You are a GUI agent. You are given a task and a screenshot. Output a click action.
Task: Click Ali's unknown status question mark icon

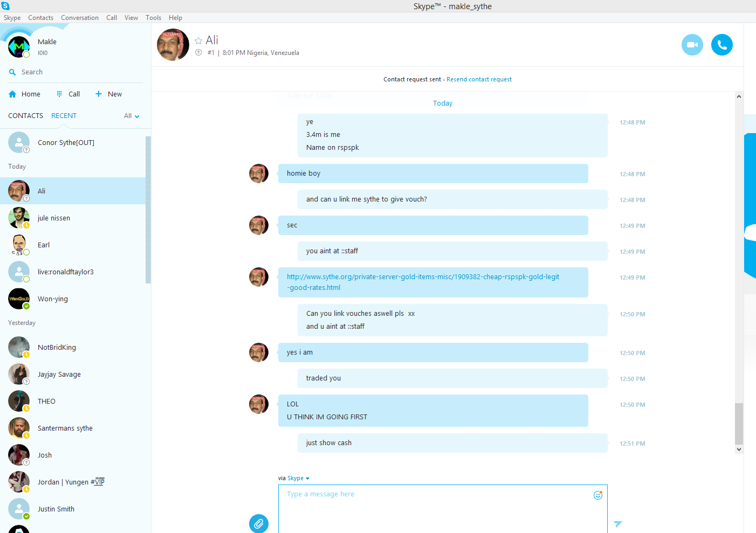point(198,52)
